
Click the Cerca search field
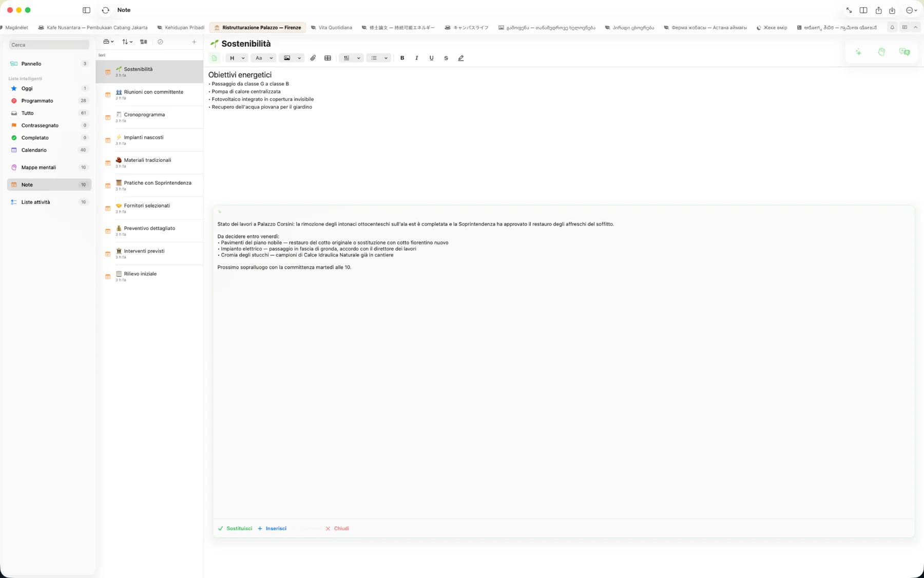click(x=49, y=45)
